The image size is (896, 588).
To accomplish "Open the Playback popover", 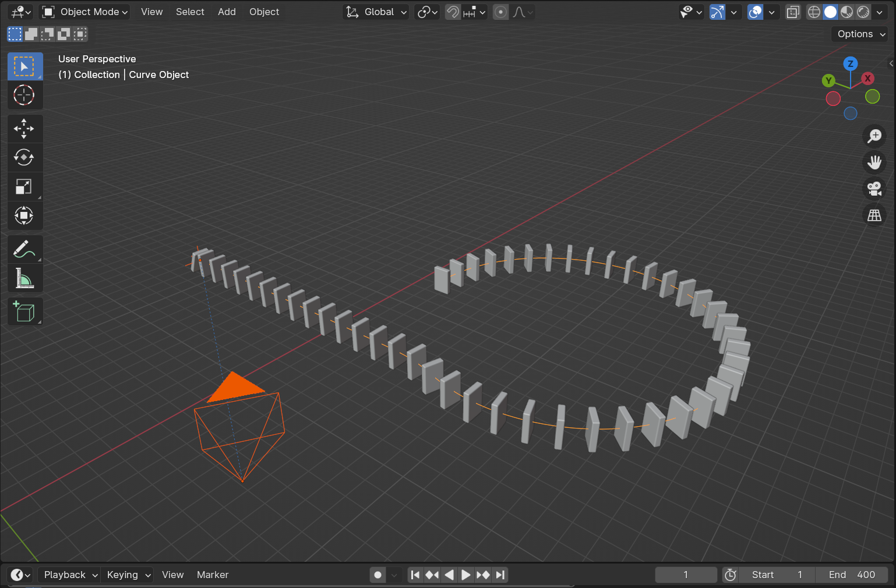I will 70,575.
